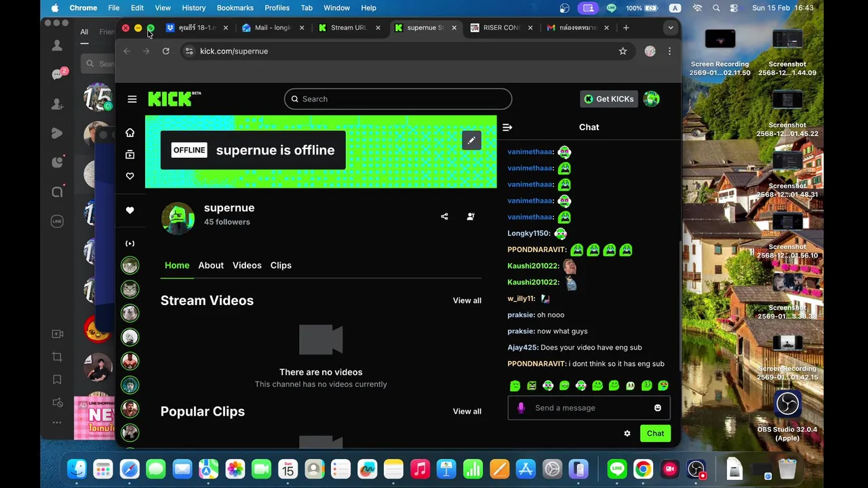
Task: Bookmark this page with the star icon
Action: click(623, 51)
